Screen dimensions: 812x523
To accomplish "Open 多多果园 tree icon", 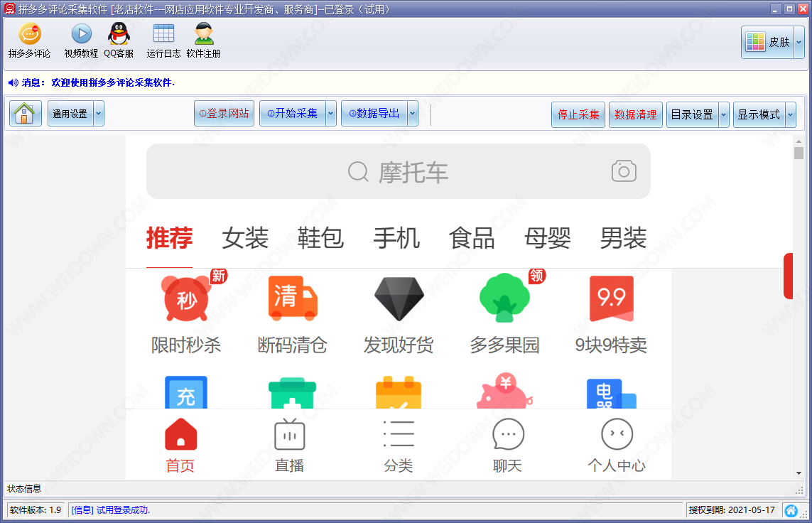I will [505, 298].
